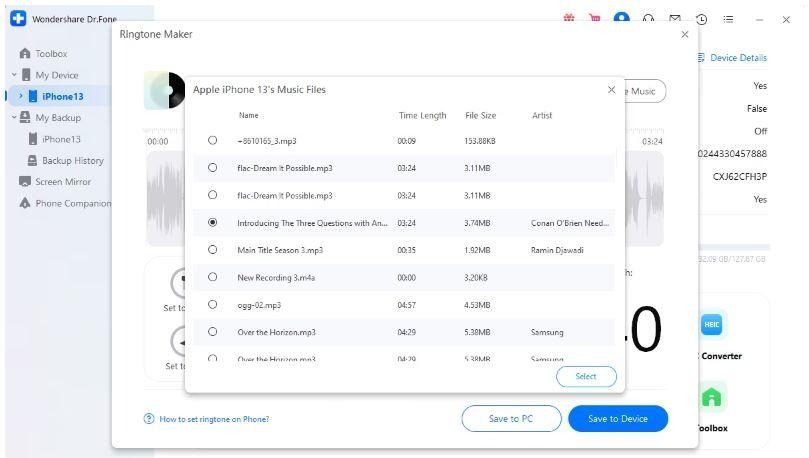Open the shopping cart icon
The width and height of the screenshot is (809, 458).
coord(596,19)
